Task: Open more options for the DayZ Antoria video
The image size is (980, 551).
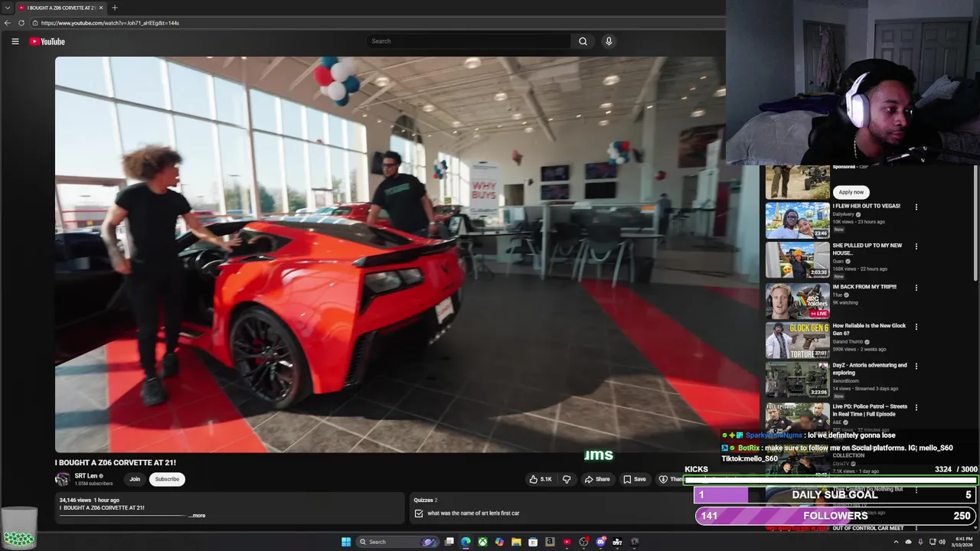Action: 916,367
